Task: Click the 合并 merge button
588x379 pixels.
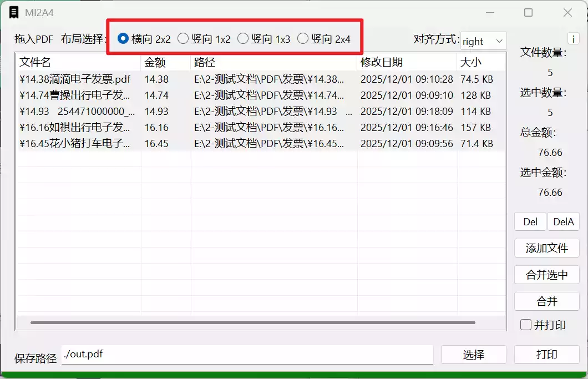Action: [x=546, y=301]
